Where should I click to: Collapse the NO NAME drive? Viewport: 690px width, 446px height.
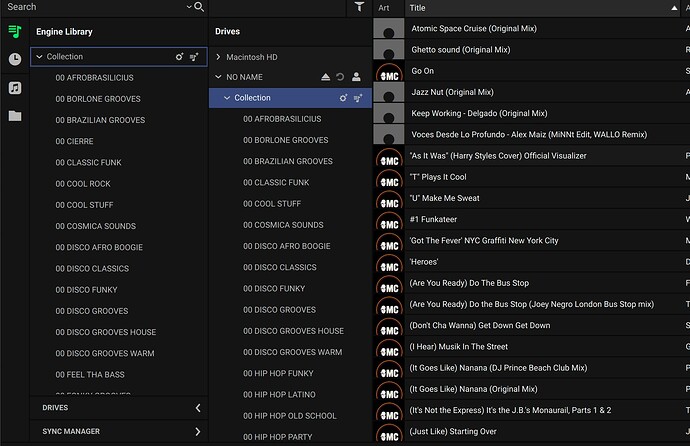218,77
